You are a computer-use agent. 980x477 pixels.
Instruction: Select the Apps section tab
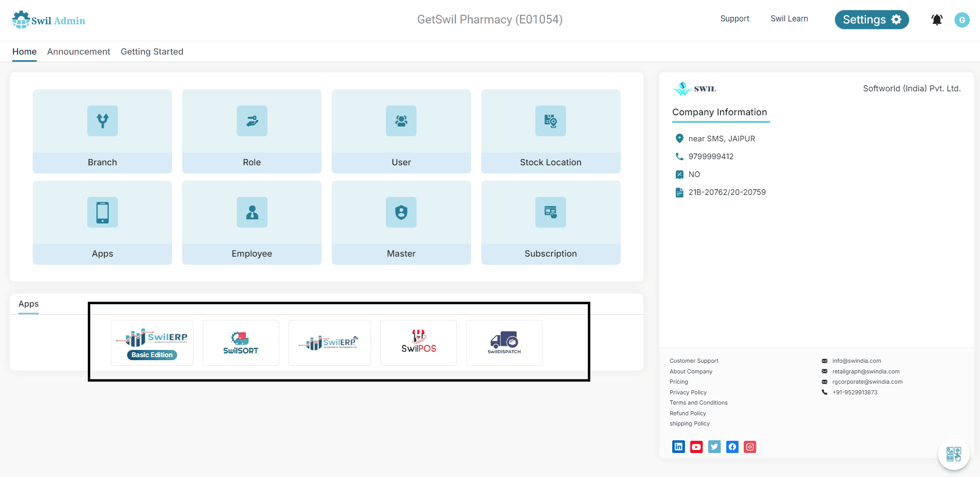coord(29,304)
